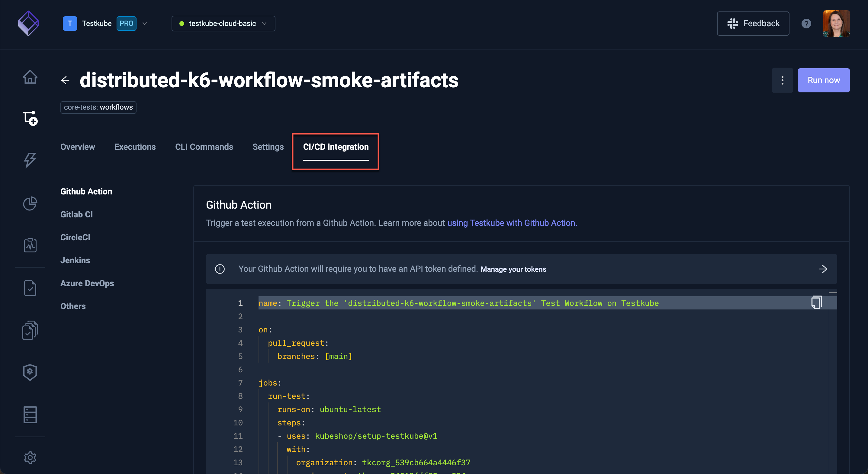Image resolution: width=868 pixels, height=474 pixels.
Task: Open the user profile photo menu
Action: click(x=836, y=24)
